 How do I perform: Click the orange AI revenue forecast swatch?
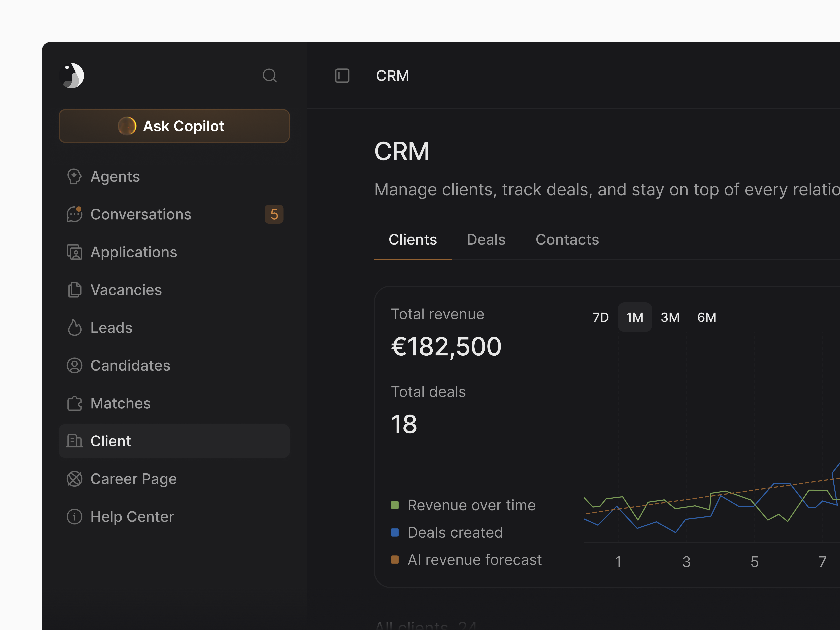[395, 560]
